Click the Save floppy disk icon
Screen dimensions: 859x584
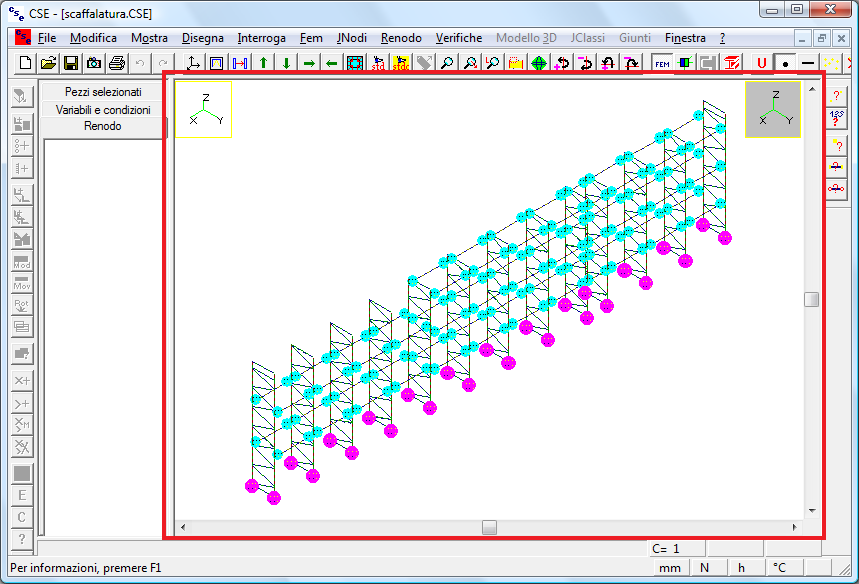71,63
